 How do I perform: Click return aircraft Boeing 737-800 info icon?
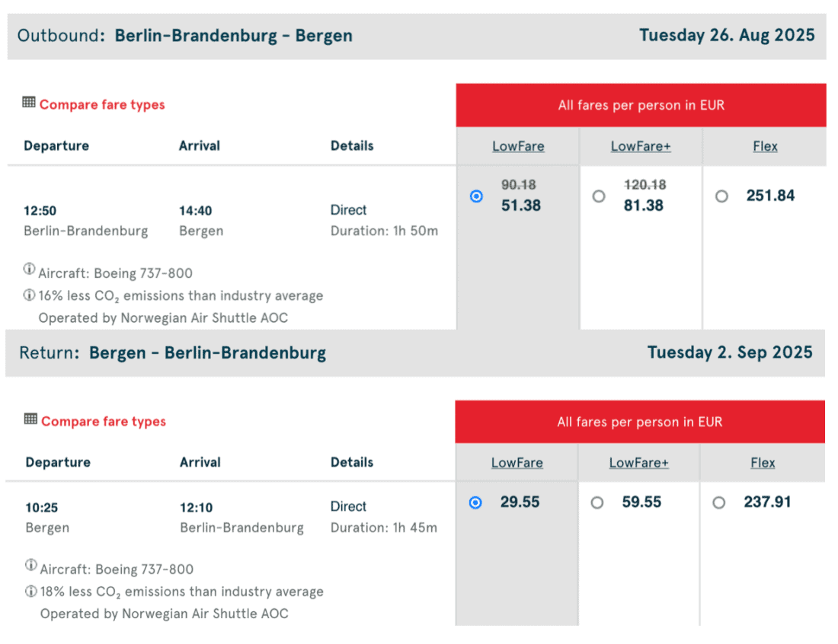click(30, 565)
